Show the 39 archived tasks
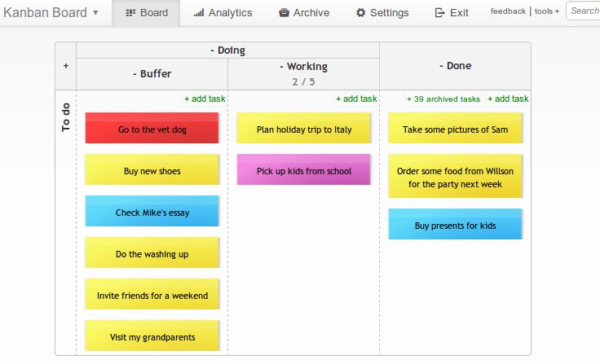600x364 pixels. (x=443, y=99)
